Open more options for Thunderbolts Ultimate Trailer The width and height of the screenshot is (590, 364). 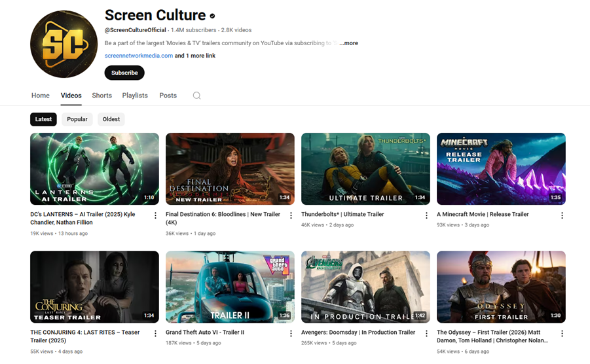426,215
